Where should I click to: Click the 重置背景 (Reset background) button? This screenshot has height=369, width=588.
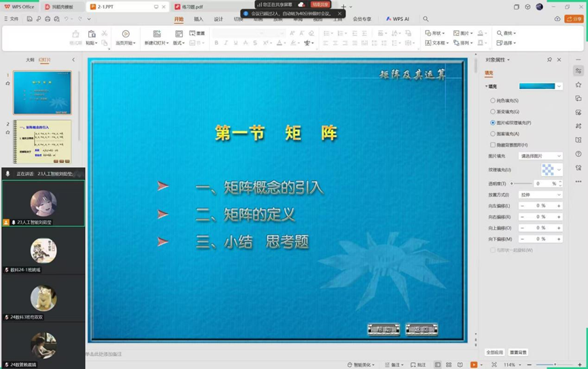point(518,353)
